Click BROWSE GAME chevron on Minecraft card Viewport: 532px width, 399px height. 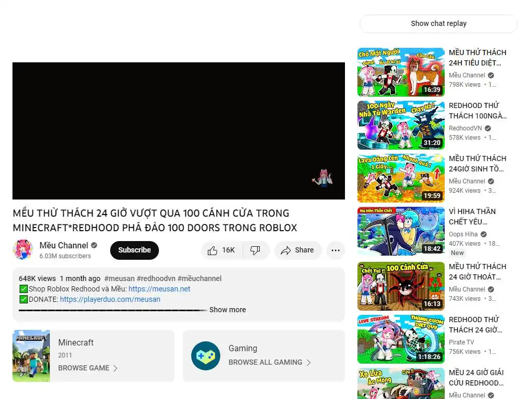pos(115,368)
